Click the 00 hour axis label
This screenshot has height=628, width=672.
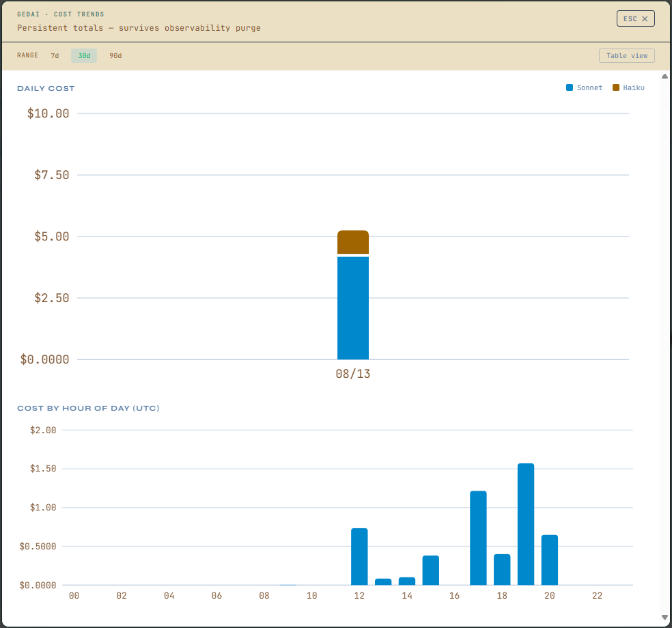click(74, 595)
